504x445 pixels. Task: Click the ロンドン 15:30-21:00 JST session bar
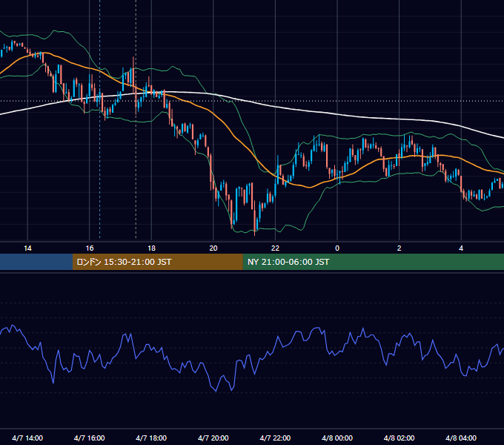pos(157,262)
